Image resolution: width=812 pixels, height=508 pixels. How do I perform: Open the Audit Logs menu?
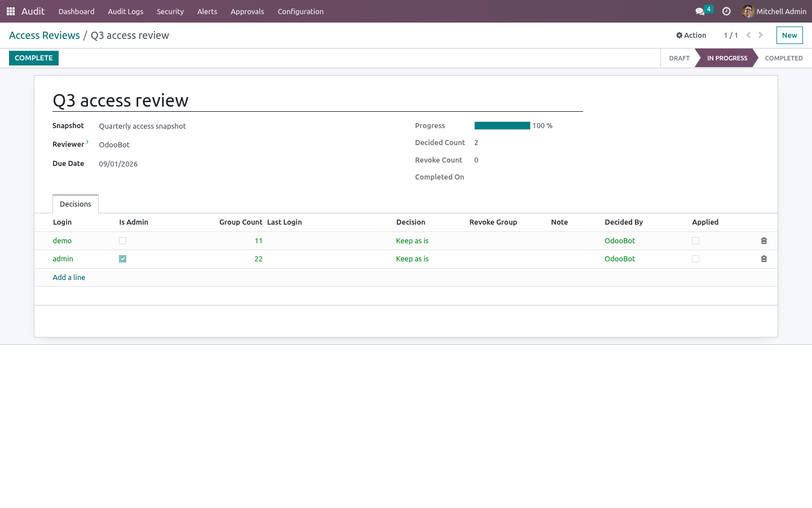point(126,11)
